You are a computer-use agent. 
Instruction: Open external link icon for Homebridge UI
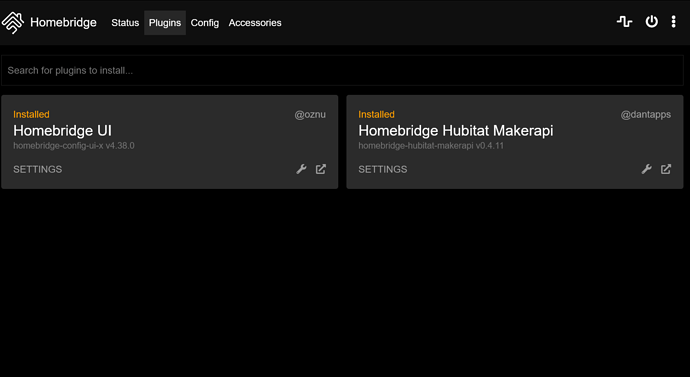click(321, 169)
